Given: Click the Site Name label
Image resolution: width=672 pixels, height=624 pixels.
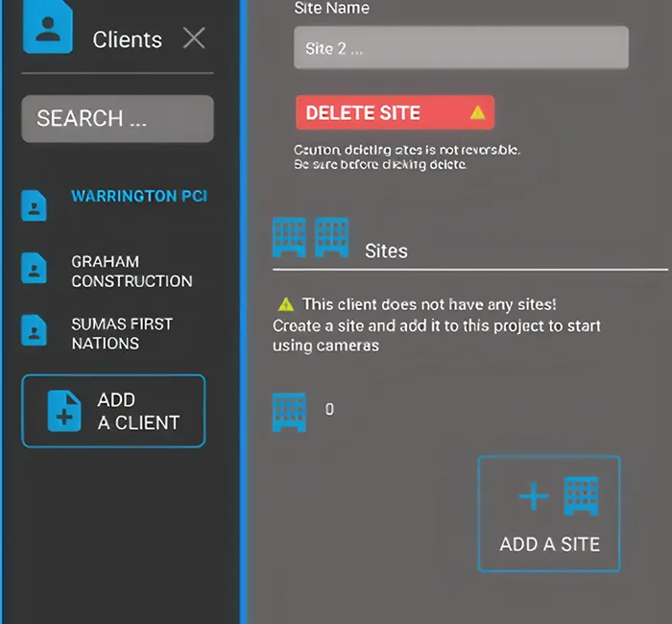Looking at the screenshot, I should pos(332,8).
